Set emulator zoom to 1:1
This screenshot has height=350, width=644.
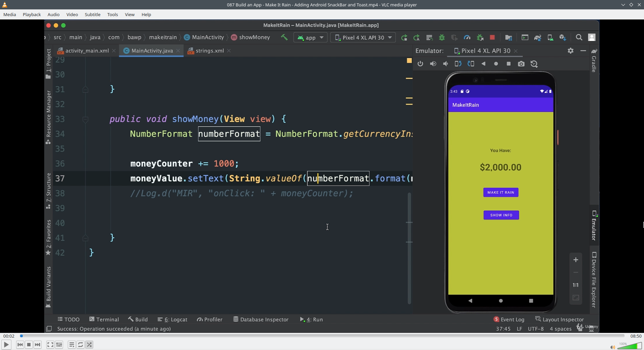click(576, 285)
